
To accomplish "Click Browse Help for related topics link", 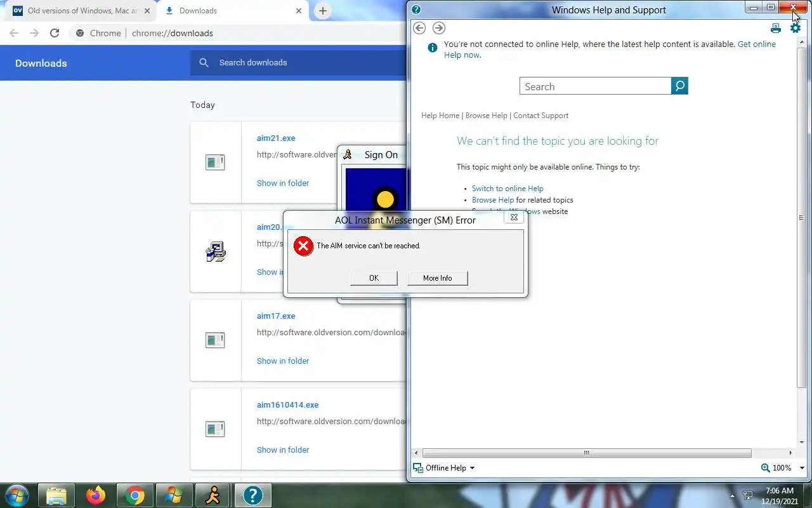I will click(x=493, y=200).
